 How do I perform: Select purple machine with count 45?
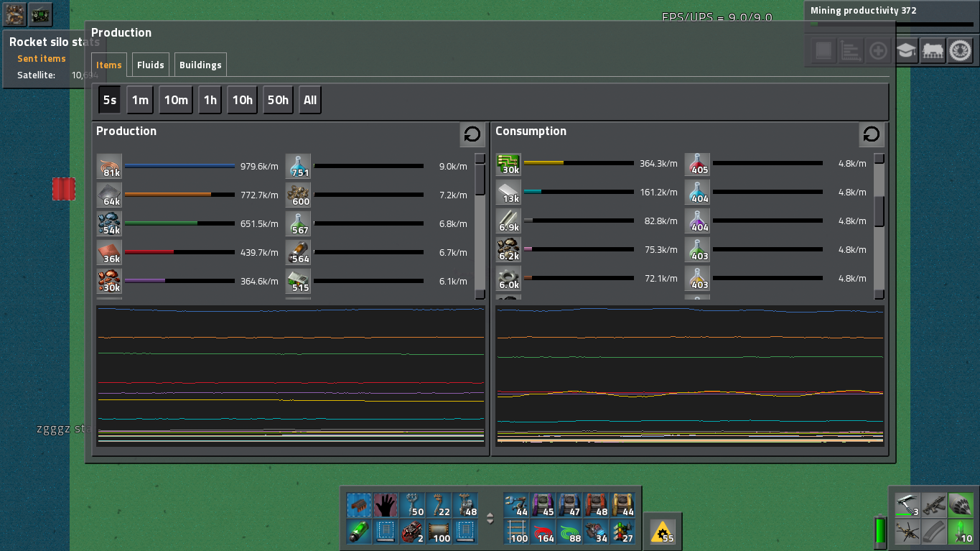coord(543,504)
